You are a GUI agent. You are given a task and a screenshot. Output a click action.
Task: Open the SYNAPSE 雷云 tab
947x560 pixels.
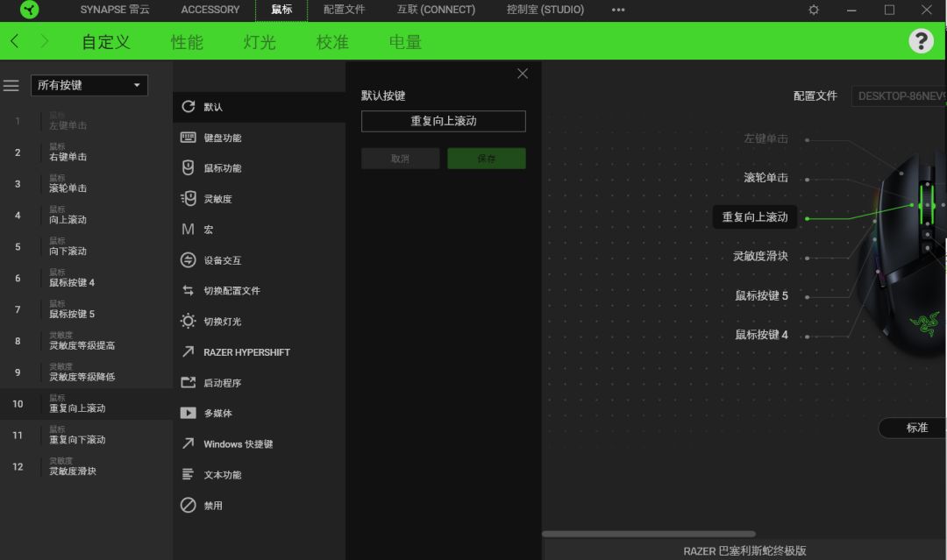(115, 10)
